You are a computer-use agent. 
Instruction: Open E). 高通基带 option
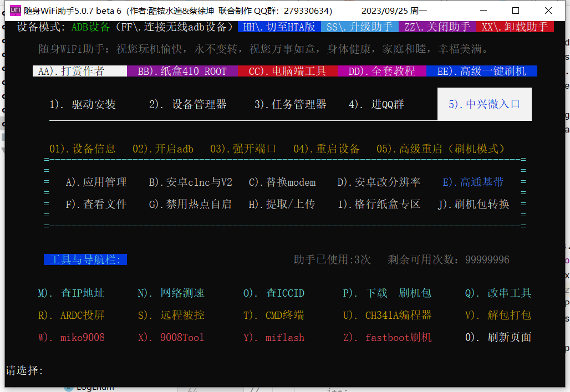point(473,182)
